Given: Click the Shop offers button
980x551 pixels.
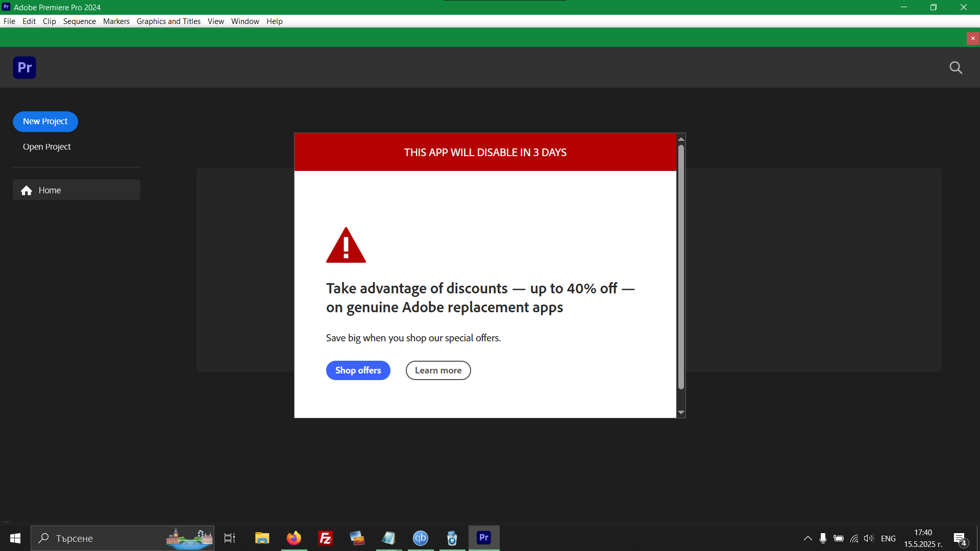Looking at the screenshot, I should coord(358,370).
